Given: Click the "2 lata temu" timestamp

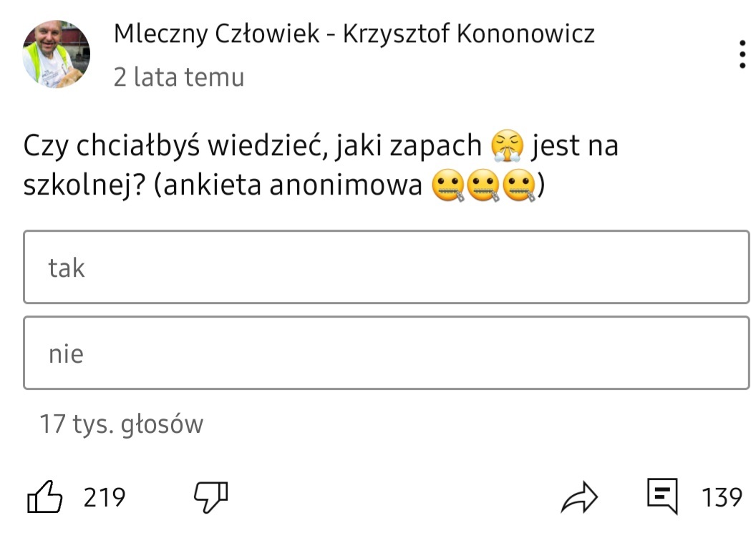Looking at the screenshot, I should (x=178, y=77).
